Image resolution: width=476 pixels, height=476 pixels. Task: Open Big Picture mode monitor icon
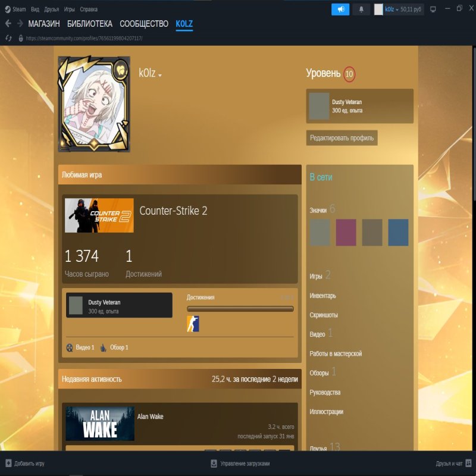(x=433, y=10)
